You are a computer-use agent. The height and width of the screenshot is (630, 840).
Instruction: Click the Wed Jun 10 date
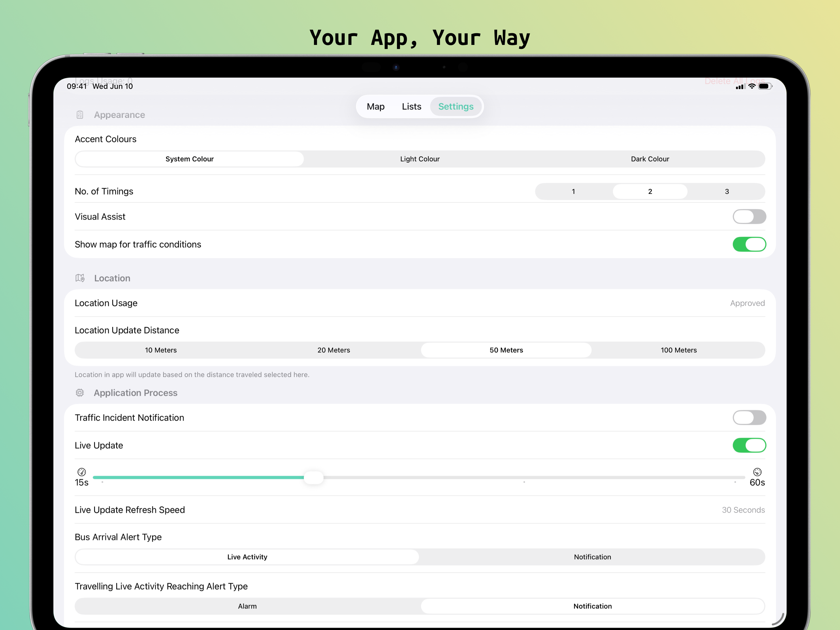point(113,86)
